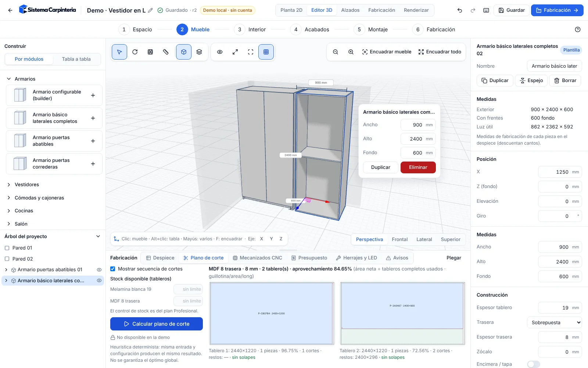Screen dimensions: 588x368
Task: Switch to the Planta 2D tab
Action: [x=291, y=10]
